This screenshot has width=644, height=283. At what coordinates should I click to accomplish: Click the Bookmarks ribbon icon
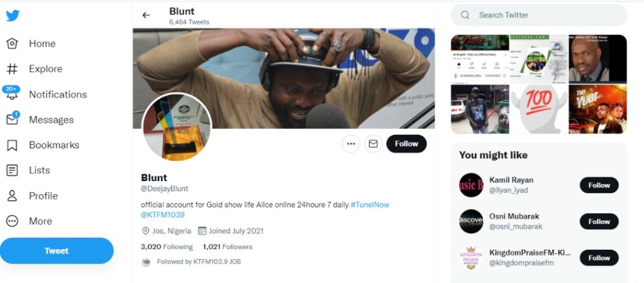(12, 145)
